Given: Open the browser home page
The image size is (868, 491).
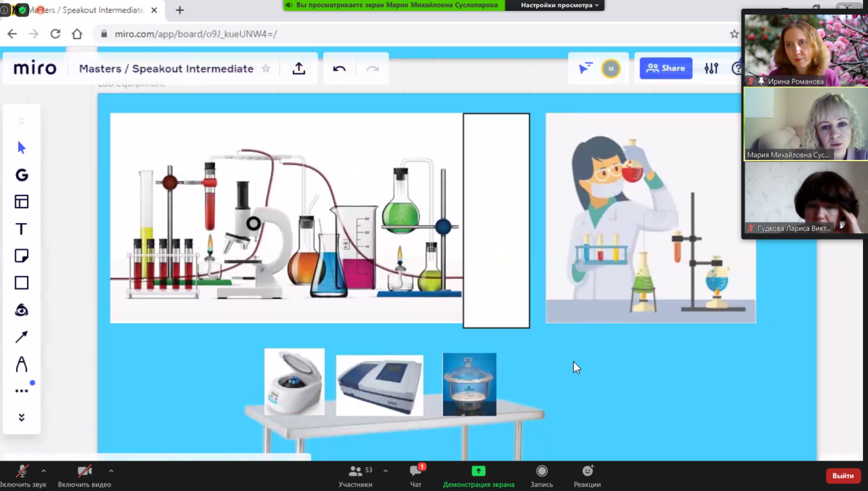Looking at the screenshot, I should [x=77, y=33].
